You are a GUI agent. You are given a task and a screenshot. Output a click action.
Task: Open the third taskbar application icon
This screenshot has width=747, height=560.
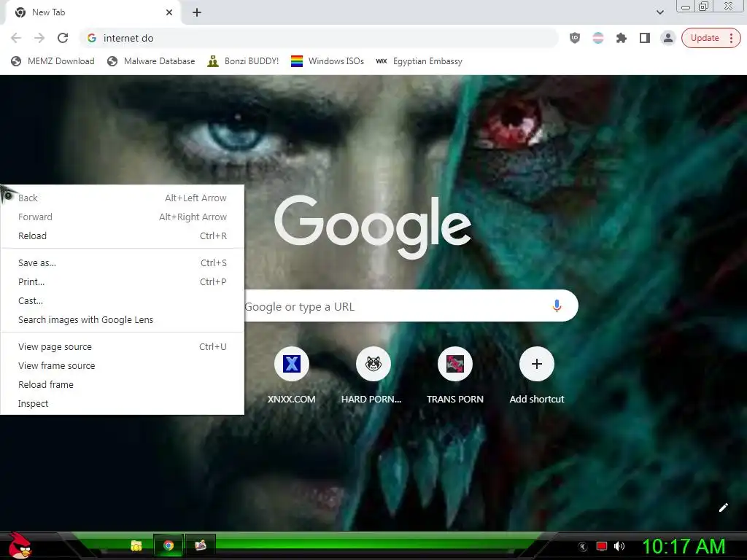201,545
